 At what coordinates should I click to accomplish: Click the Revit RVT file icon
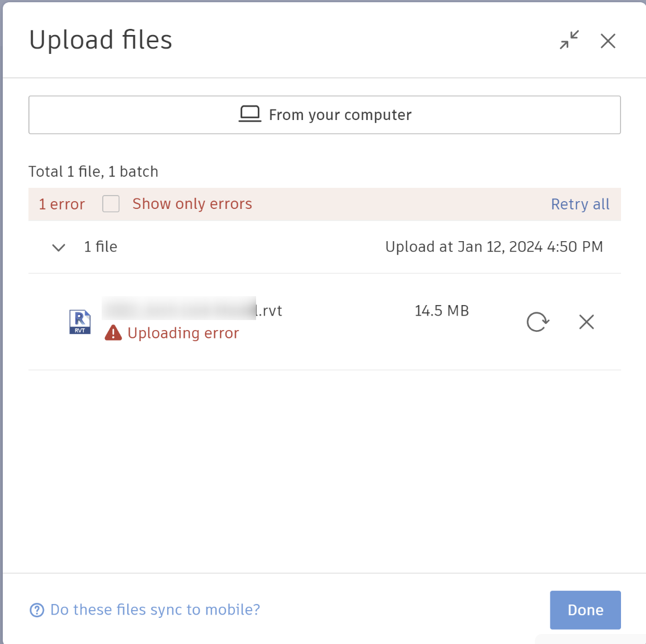[x=80, y=322]
